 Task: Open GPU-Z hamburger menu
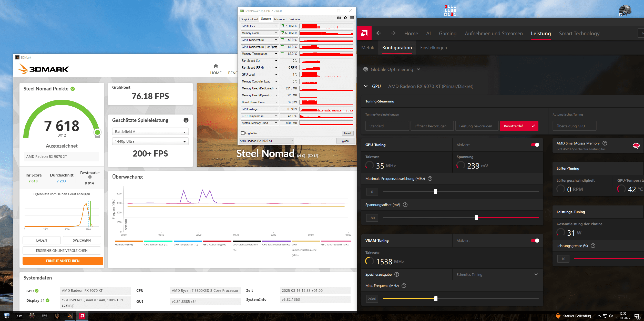[352, 18]
